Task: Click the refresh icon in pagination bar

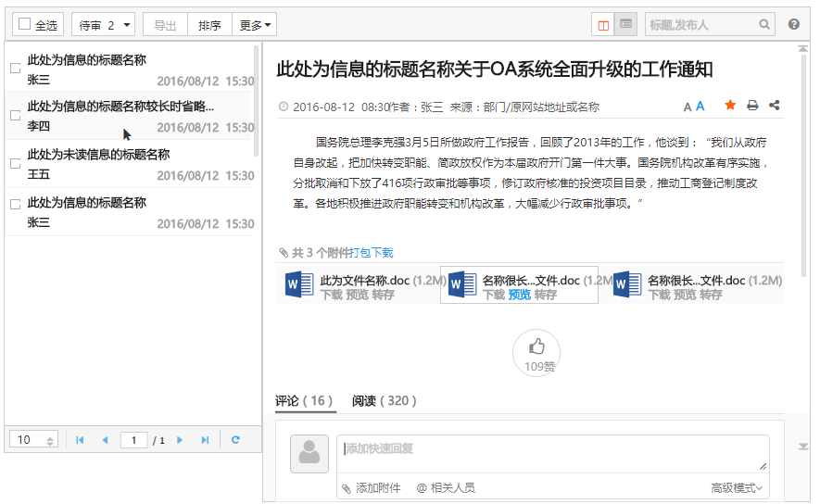Action: (x=235, y=440)
